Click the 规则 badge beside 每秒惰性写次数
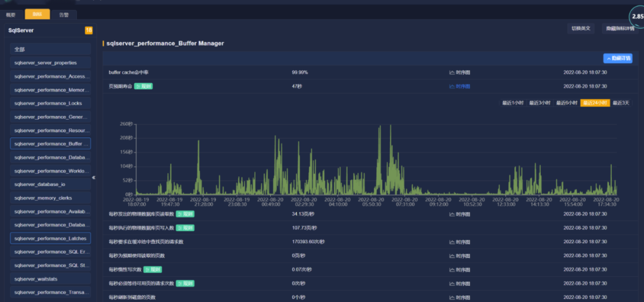The image size is (644, 302). [153, 270]
